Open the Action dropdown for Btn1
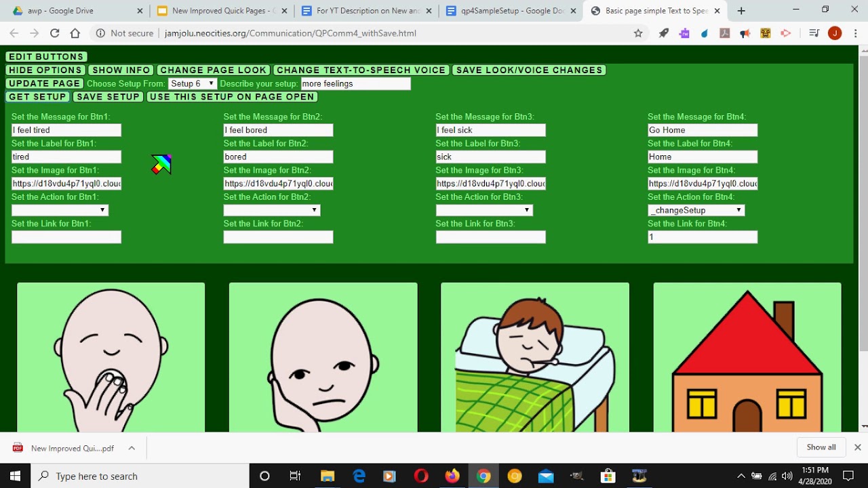Viewport: 868px width, 488px height. pos(60,210)
